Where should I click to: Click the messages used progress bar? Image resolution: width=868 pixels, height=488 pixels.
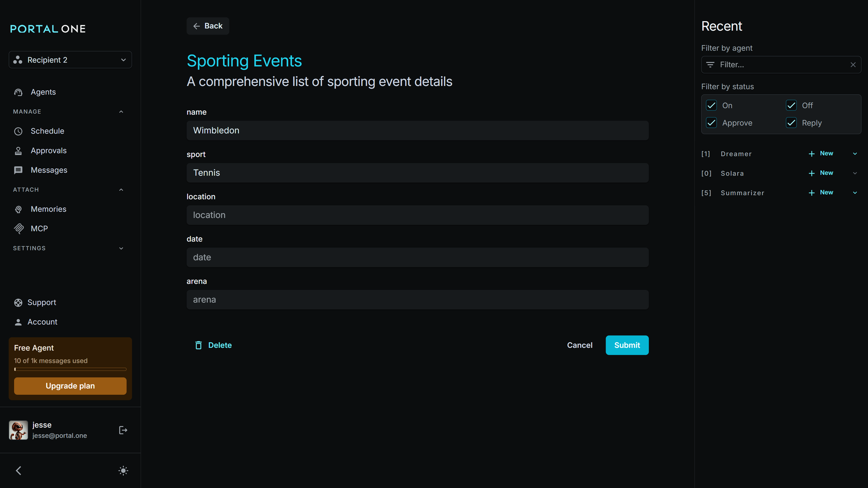(70, 369)
